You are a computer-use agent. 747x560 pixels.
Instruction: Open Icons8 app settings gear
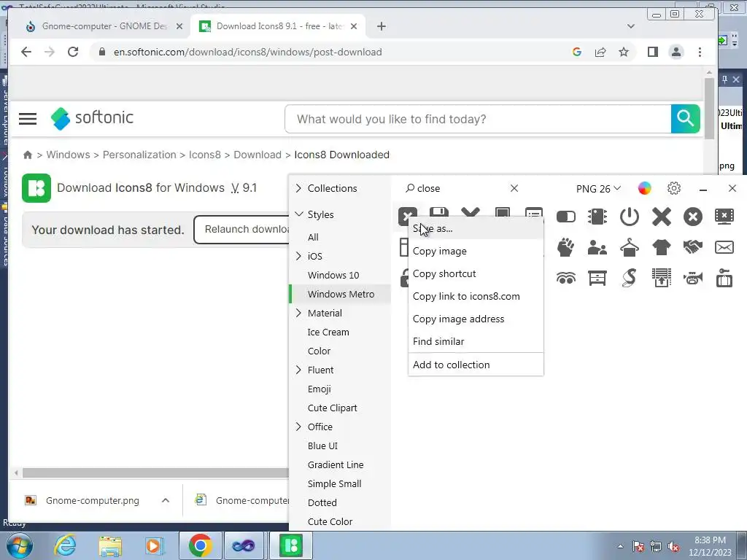click(x=673, y=188)
